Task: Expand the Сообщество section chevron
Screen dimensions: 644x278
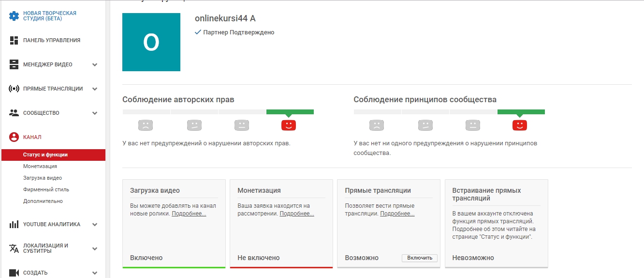Action: pyautogui.click(x=95, y=113)
